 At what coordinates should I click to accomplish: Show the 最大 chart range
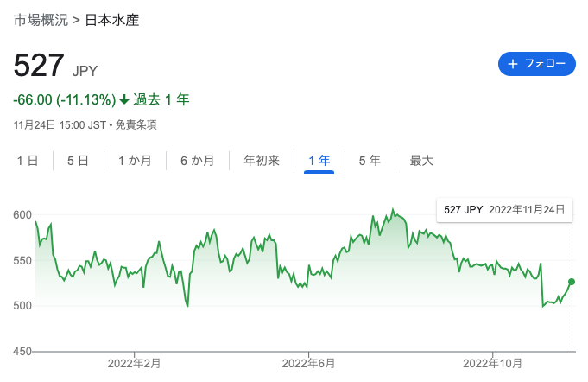coord(421,161)
